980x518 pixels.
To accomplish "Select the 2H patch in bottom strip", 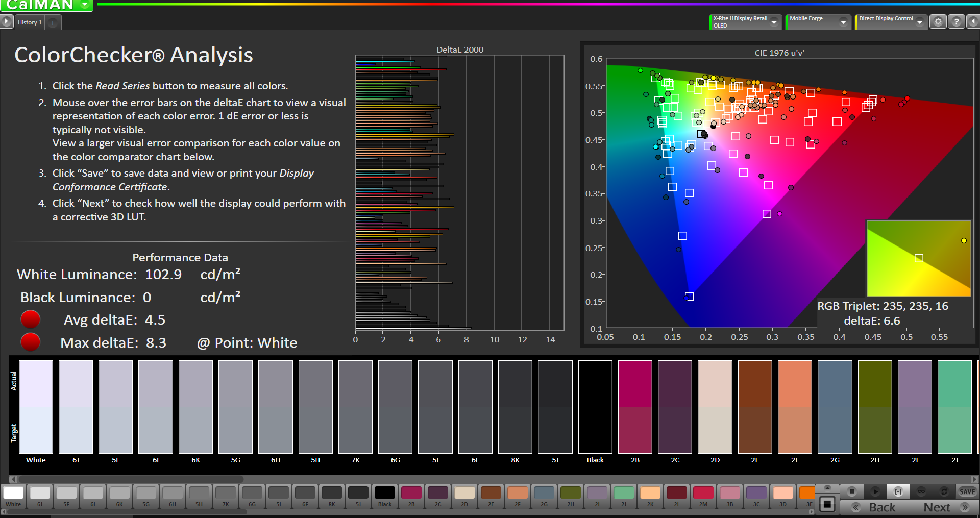I will point(571,497).
